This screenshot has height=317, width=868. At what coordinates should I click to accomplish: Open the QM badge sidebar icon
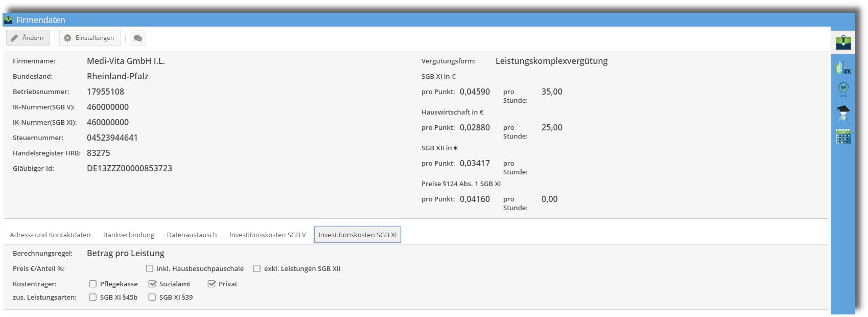tap(843, 89)
